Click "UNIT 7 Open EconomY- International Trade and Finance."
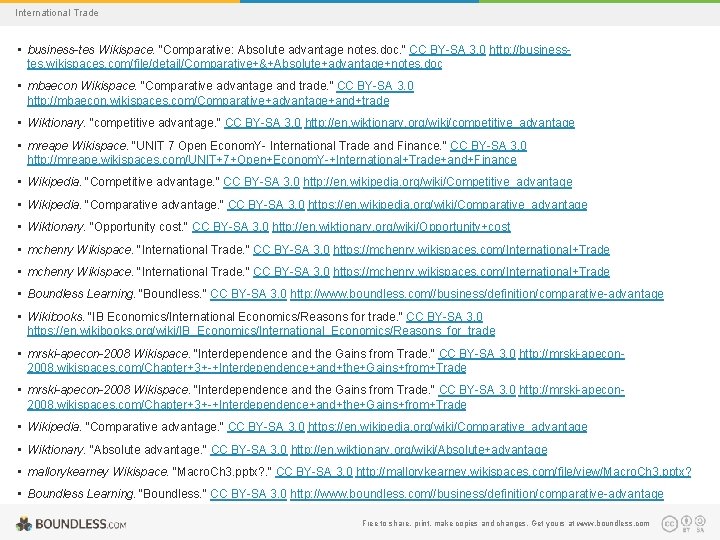Viewport: 720px width, 540px height. (289, 146)
